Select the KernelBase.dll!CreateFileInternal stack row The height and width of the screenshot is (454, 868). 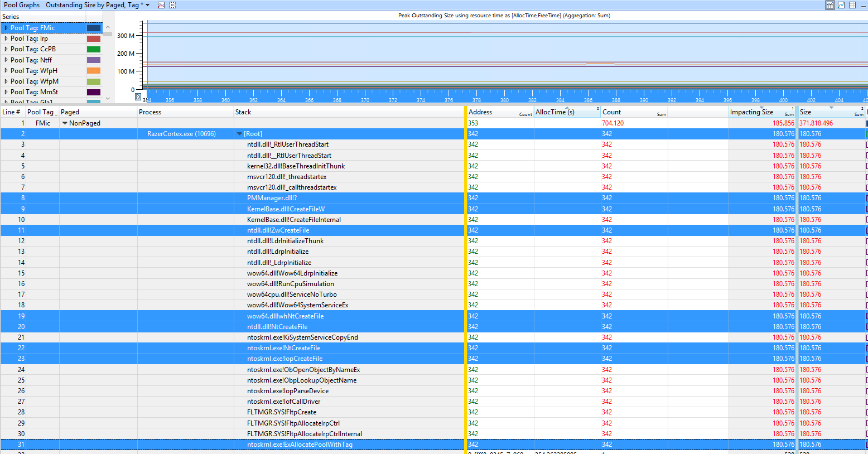pyautogui.click(x=294, y=220)
